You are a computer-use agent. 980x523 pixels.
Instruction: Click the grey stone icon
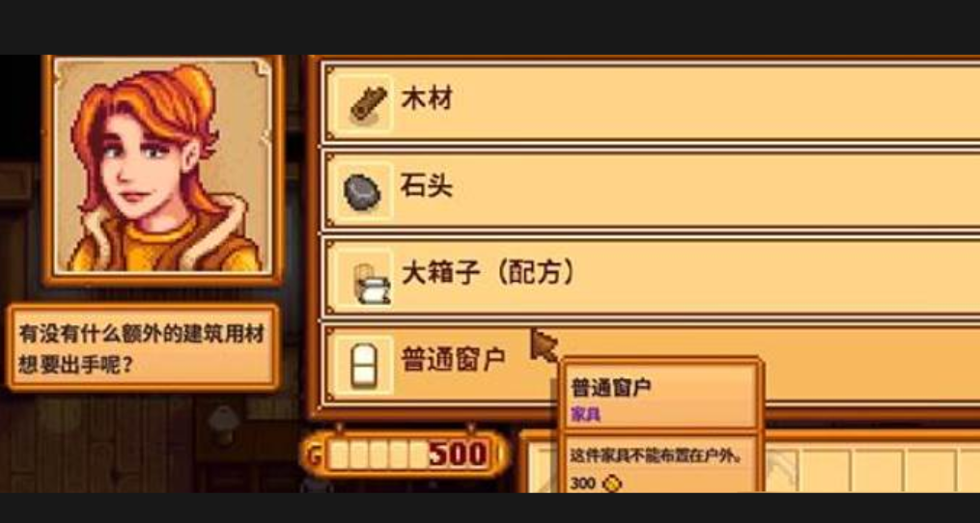[x=362, y=192]
